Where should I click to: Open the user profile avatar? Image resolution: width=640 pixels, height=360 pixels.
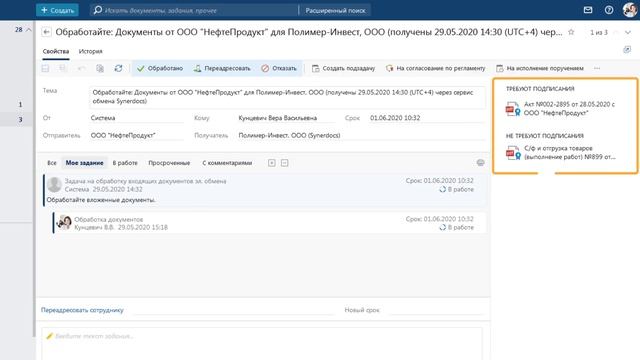630,9
